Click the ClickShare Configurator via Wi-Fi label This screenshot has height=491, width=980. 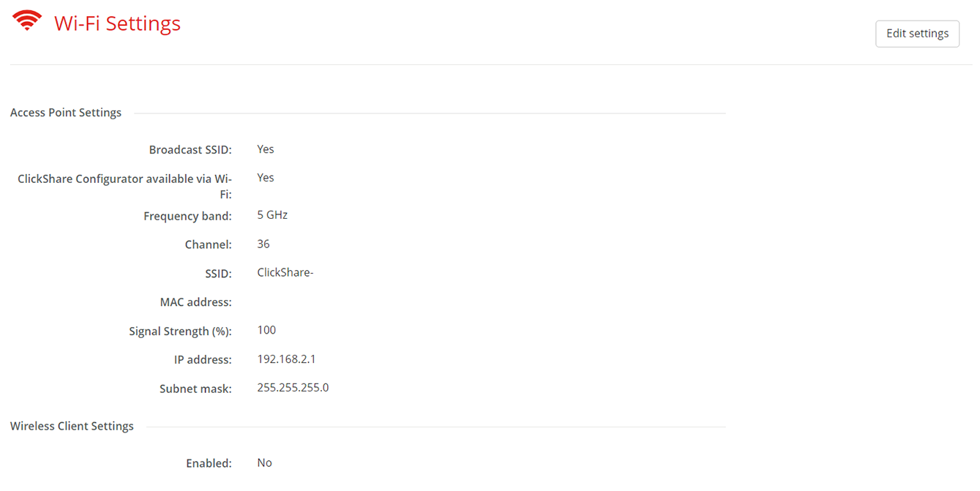(x=125, y=186)
